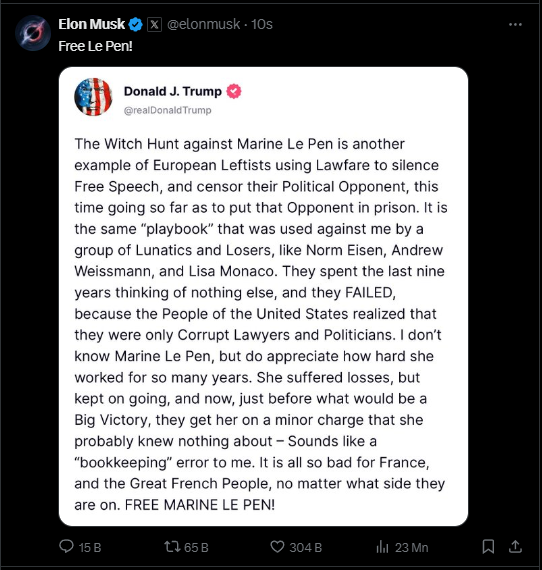The height and width of the screenshot is (570, 542).
Task: Open Elon Musk's profile avatar
Action: (x=33, y=33)
